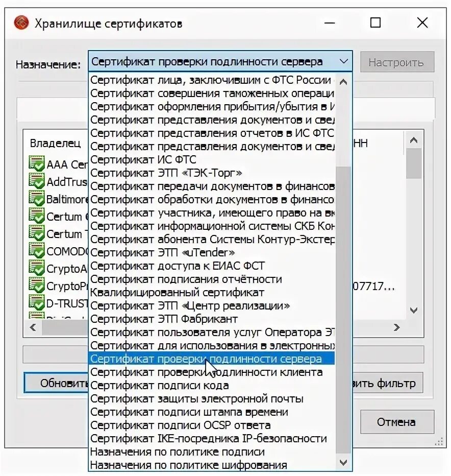Select Сертификат подписи кода option

point(212,385)
